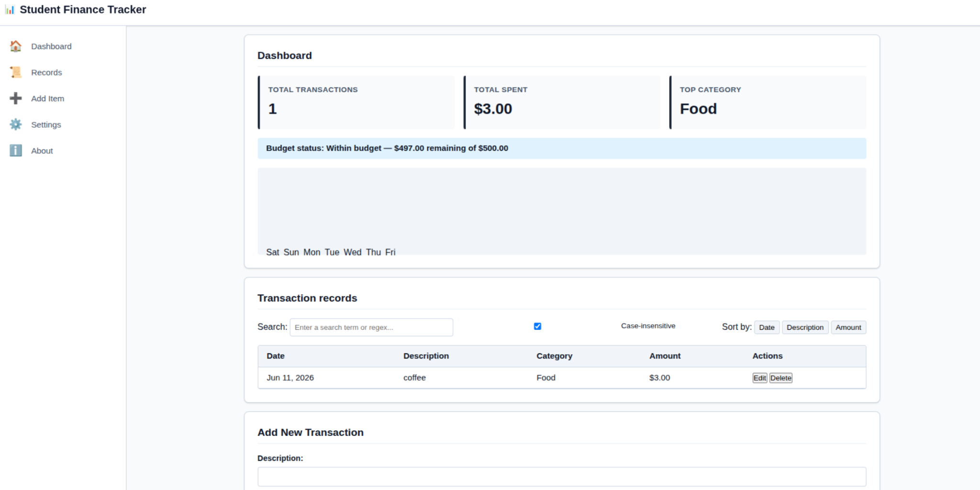
Task: Click the Add New Transaction heading
Action: [311, 433]
